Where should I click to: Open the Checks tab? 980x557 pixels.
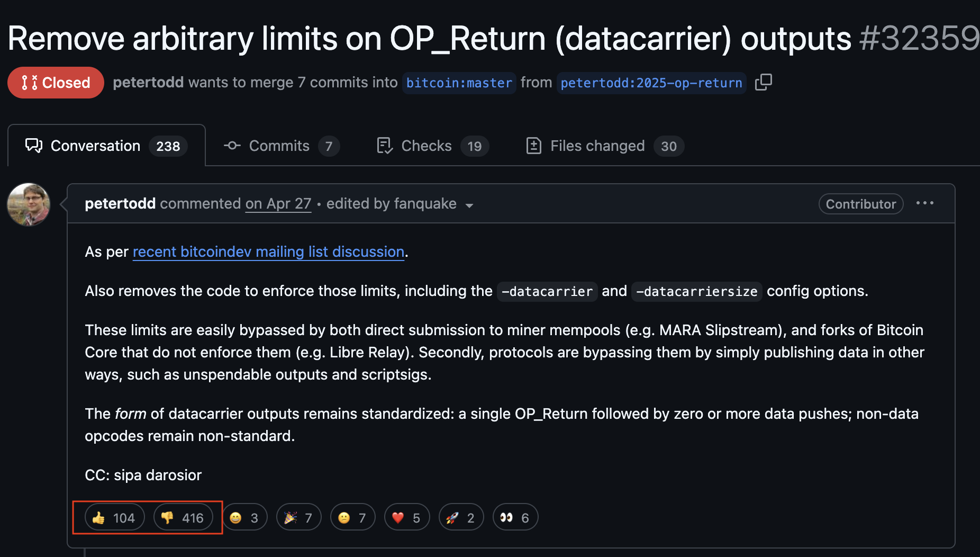click(432, 146)
